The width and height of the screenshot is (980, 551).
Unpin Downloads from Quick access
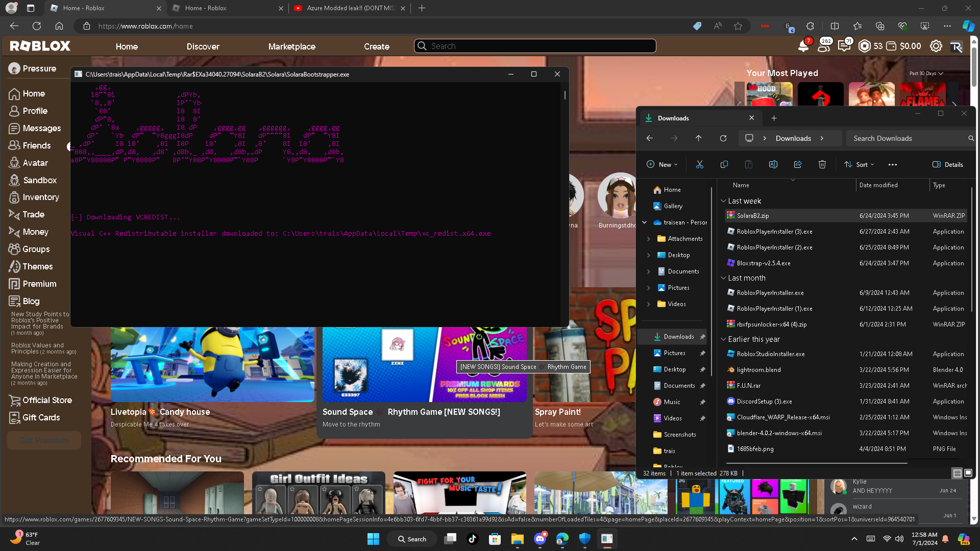pyautogui.click(x=703, y=337)
